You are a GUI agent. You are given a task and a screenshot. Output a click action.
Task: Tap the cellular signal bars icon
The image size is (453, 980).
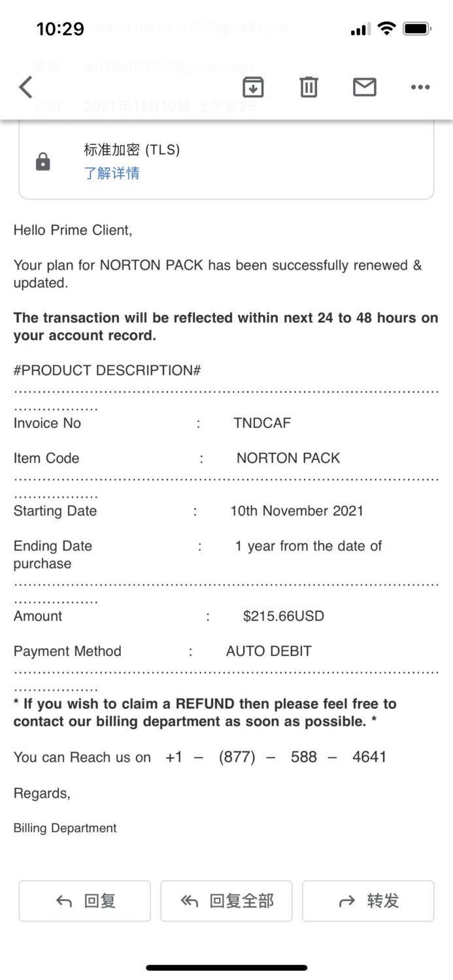(x=360, y=30)
